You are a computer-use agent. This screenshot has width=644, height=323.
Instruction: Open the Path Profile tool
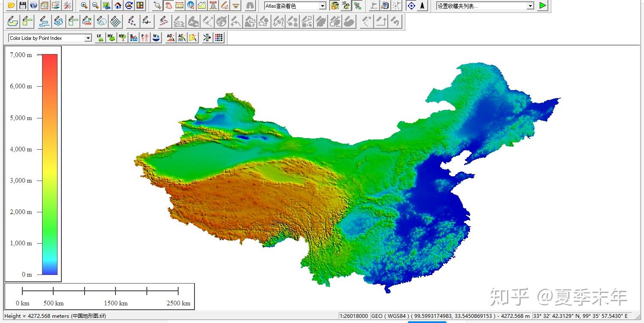coord(202,6)
